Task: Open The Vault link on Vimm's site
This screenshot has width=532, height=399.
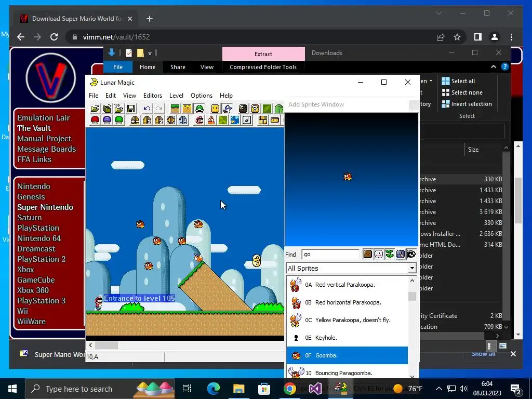Action: click(34, 128)
